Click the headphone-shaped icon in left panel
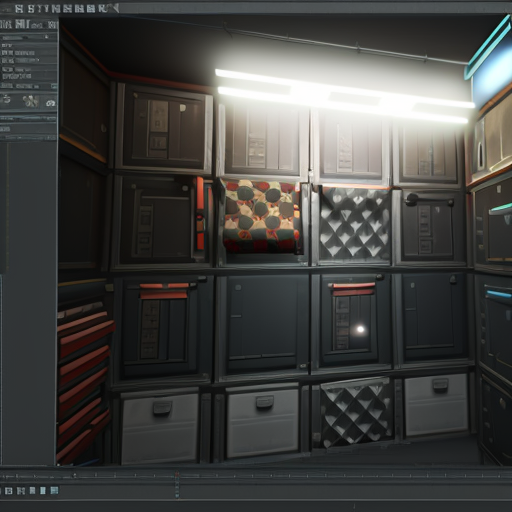The width and height of the screenshot is (512, 512). [51, 103]
